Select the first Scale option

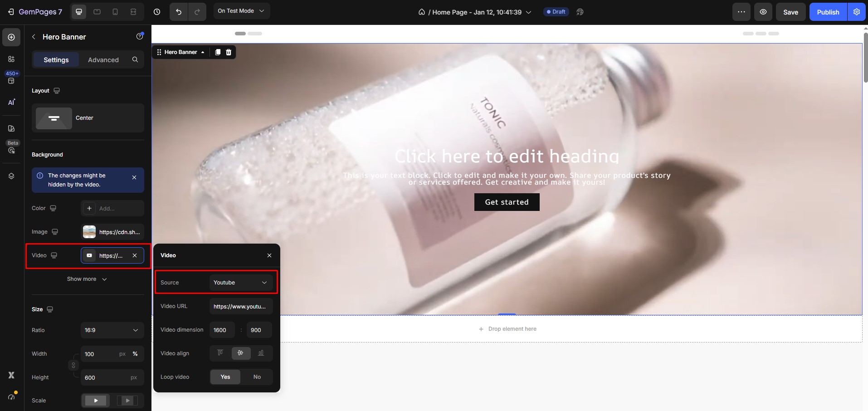pos(96,401)
